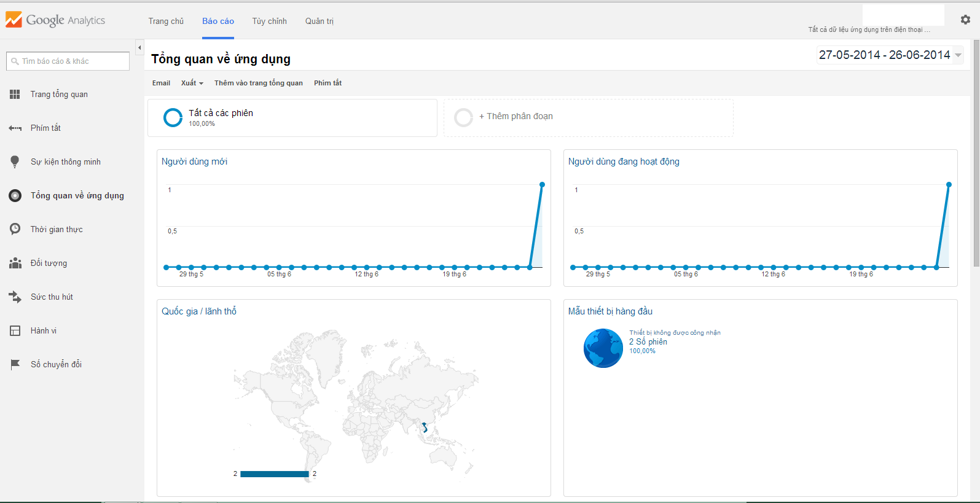Click the Đối tượng people icon

click(x=15, y=263)
